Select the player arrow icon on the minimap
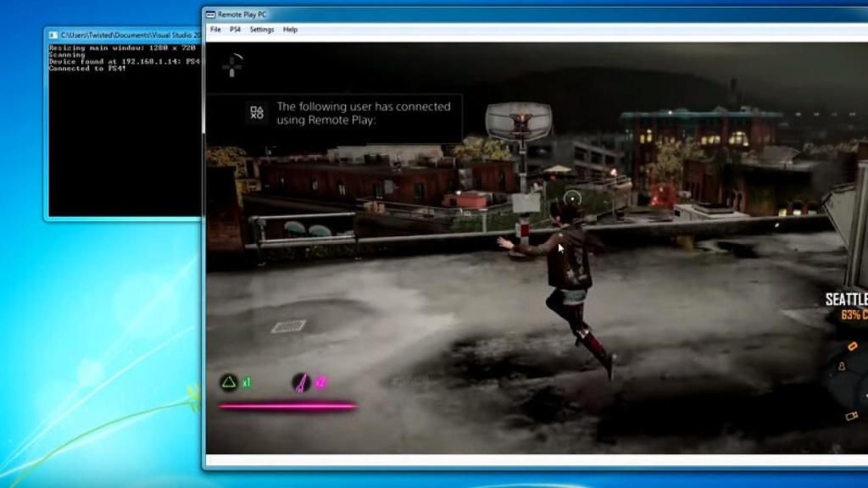Image resolution: width=868 pixels, height=488 pixels. 843,367
